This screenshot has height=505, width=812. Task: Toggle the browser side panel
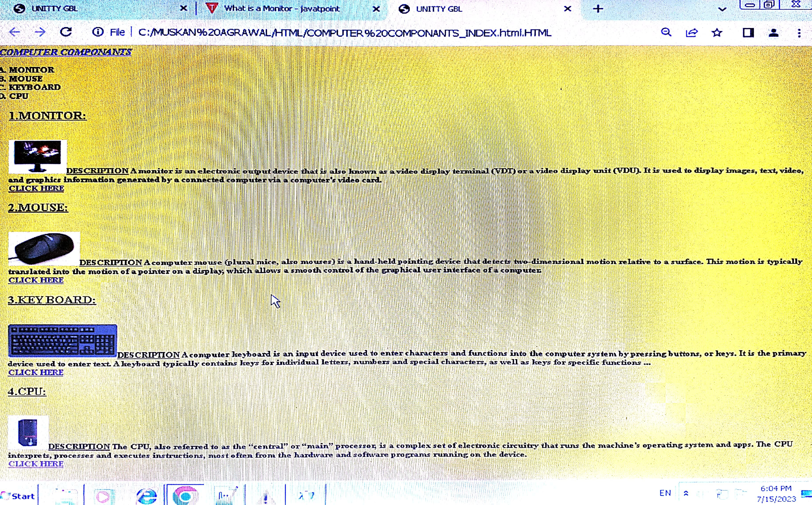click(748, 33)
